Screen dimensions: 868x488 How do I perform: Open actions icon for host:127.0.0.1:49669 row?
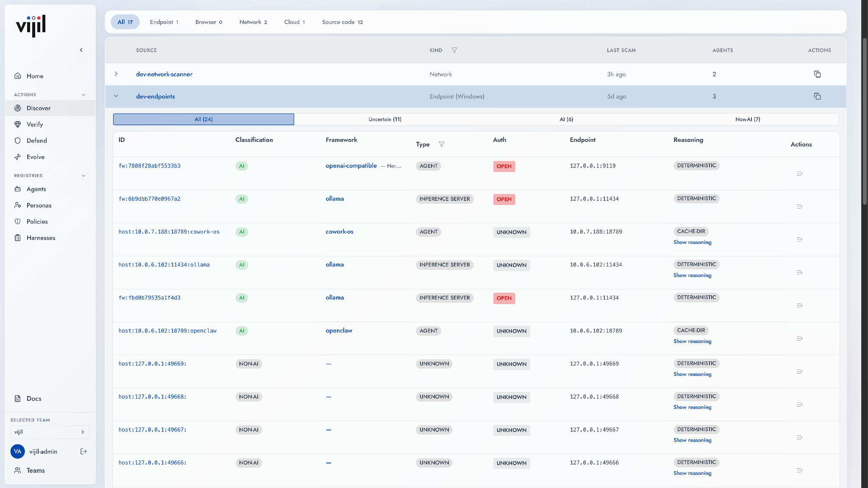(x=800, y=372)
